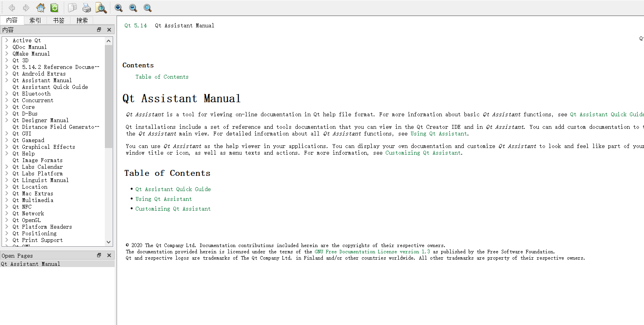Reset zoom to normal size

148,8
